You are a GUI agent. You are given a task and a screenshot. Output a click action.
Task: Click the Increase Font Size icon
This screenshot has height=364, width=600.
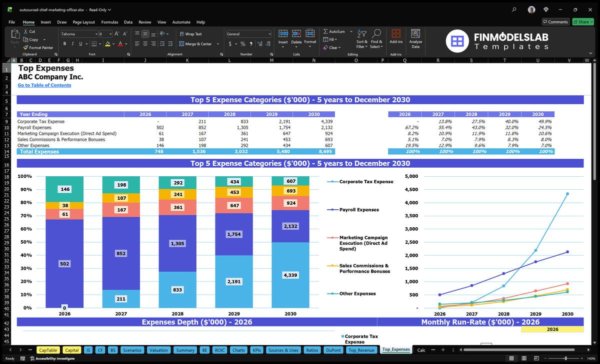point(117,34)
